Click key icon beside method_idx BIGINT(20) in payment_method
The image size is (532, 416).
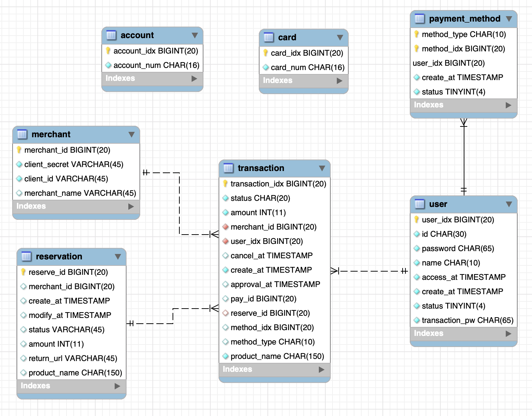tap(416, 48)
